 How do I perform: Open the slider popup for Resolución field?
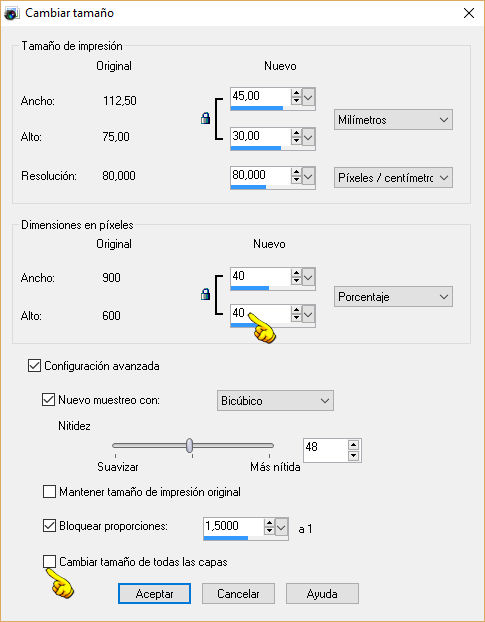click(x=309, y=176)
